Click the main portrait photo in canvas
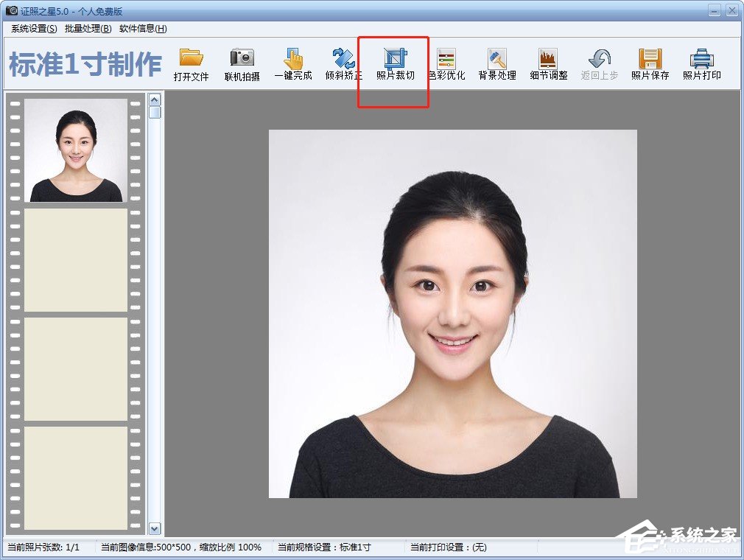744x560 pixels. point(452,313)
